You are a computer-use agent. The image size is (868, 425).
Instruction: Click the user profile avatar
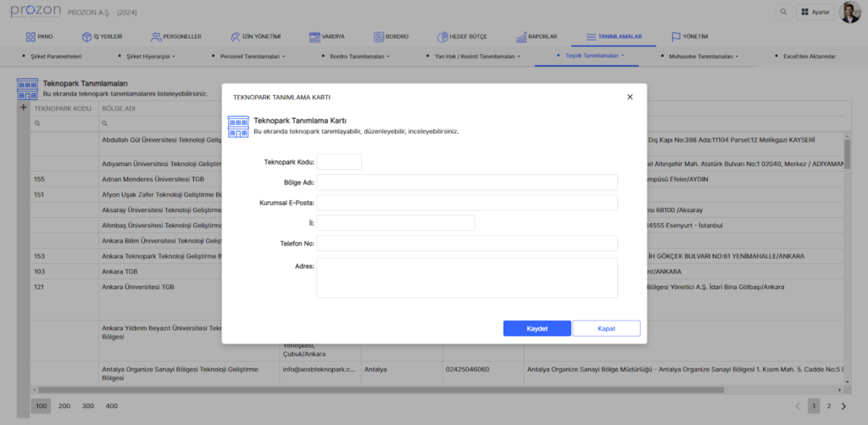(x=849, y=12)
